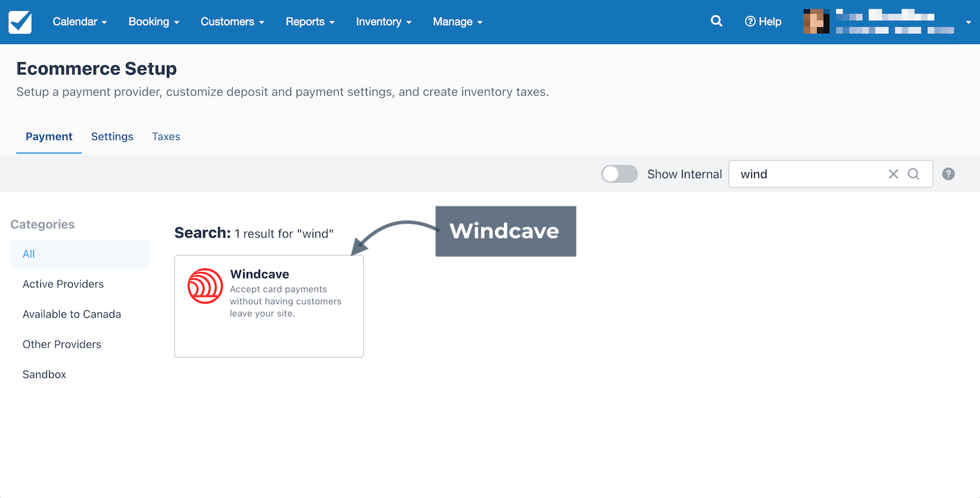Open the Calendar dropdown menu
Image resolution: width=980 pixels, height=498 pixels.
(80, 21)
